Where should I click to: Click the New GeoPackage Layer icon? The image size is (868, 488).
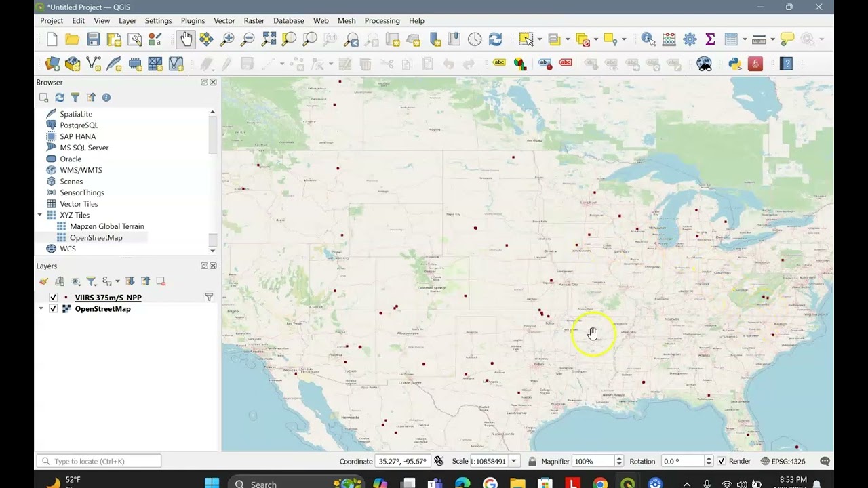(x=73, y=64)
